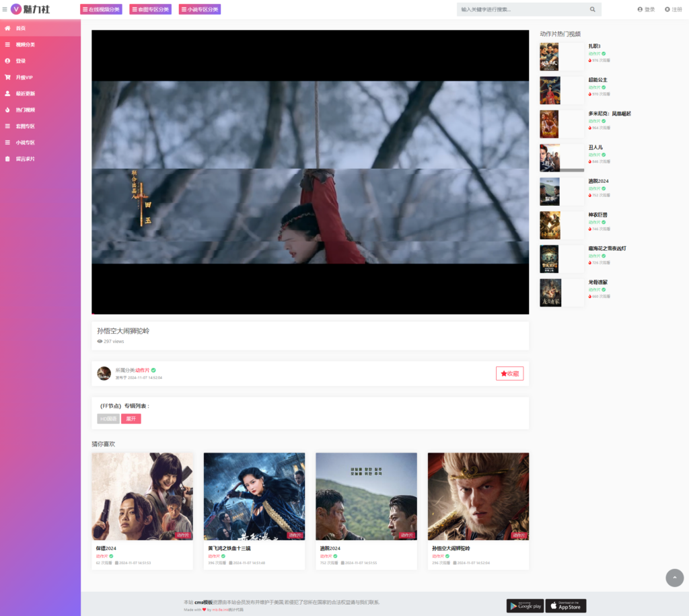Click the 收藏 favorite button

click(510, 374)
